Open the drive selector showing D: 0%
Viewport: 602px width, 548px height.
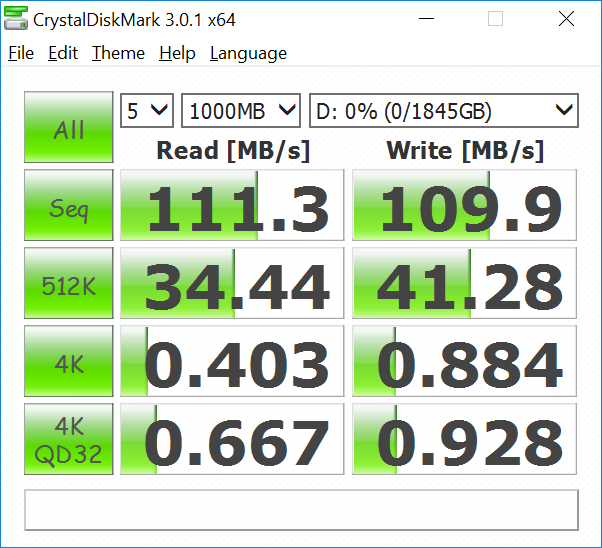coord(444,111)
